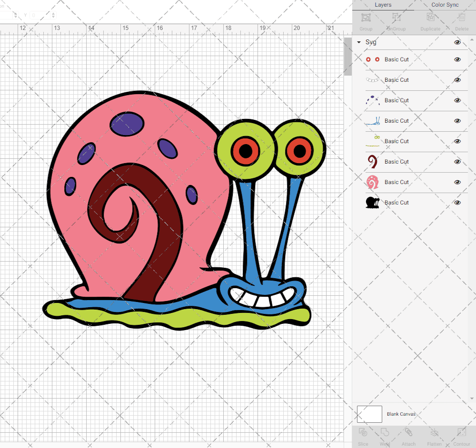Hide the red eye rings layer

coord(457,59)
